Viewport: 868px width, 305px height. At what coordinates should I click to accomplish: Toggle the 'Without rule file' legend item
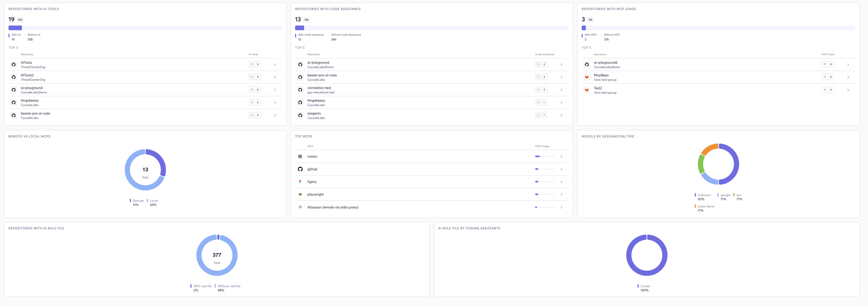coord(229,286)
